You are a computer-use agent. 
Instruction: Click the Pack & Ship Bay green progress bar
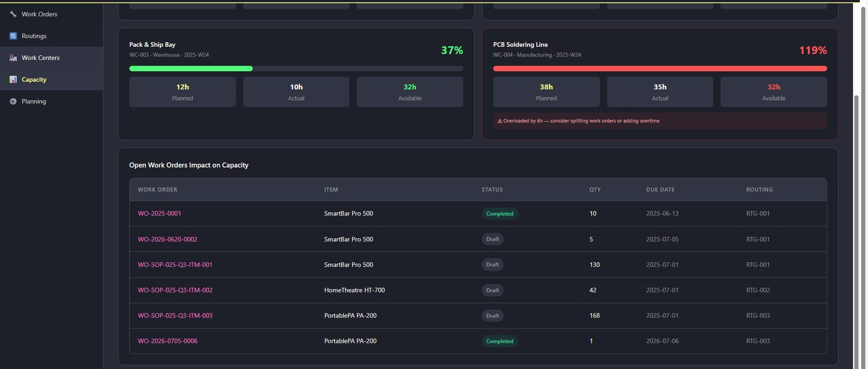(191, 68)
